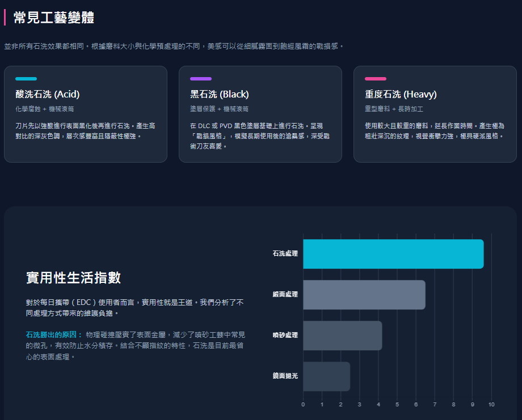The width and height of the screenshot is (522, 420).
Task: Click the 化學腐蝕 + 機械滾筒 subtitle
Action: (44, 109)
